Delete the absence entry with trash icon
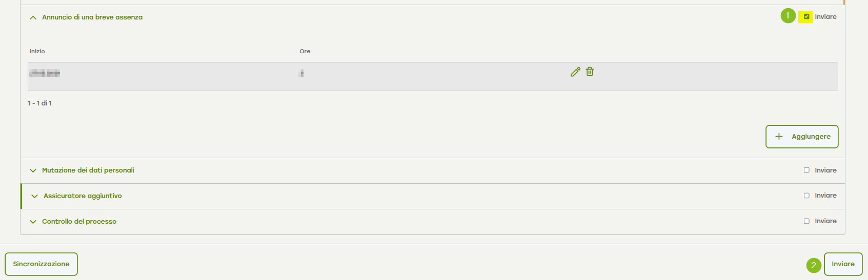The height and width of the screenshot is (280, 868). (590, 72)
